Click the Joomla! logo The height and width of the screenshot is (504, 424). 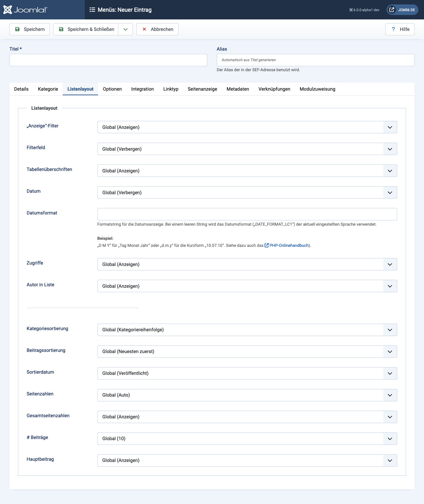[x=25, y=10]
